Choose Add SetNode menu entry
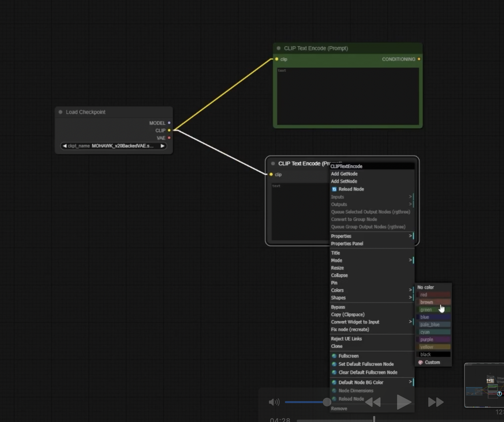The image size is (504, 422). [372, 181]
